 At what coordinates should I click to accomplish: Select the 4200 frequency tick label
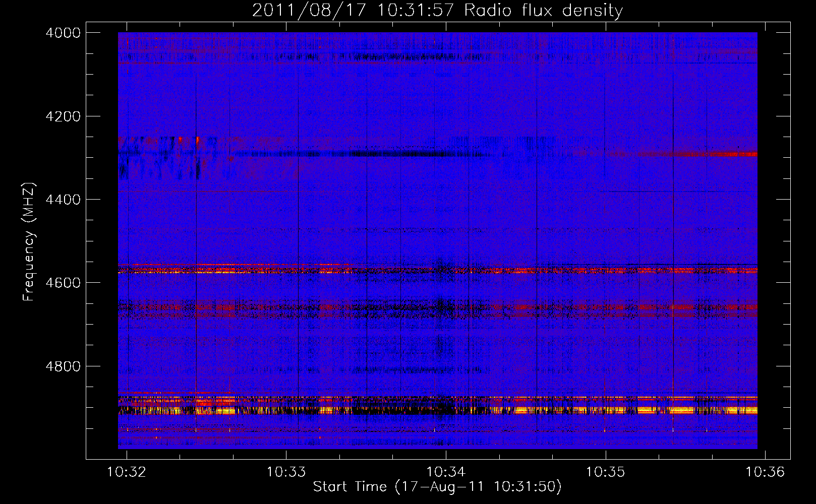[63, 116]
